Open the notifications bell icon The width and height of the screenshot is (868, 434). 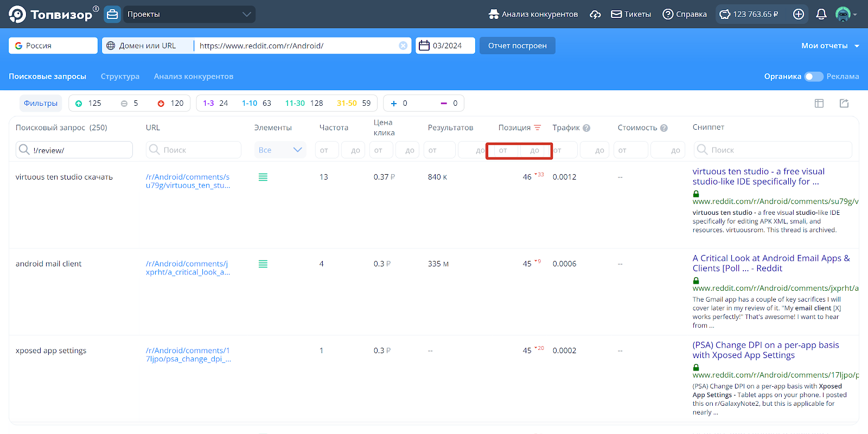pos(821,14)
